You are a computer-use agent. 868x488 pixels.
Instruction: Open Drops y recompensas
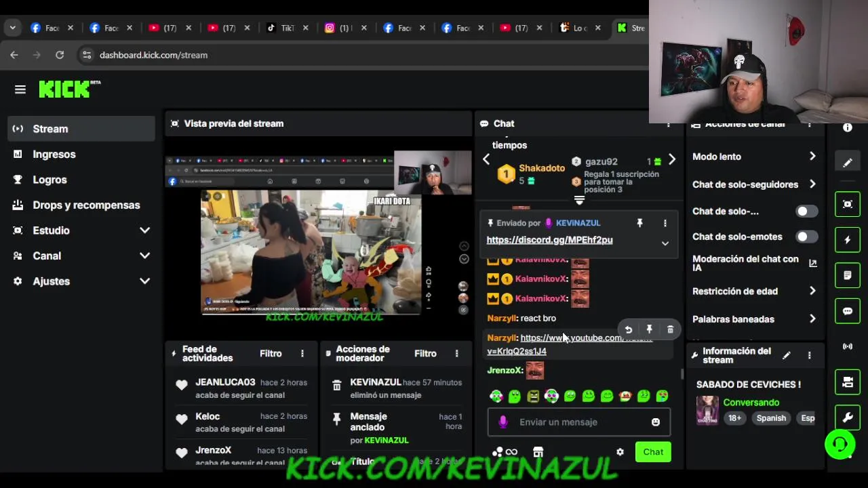click(81, 205)
